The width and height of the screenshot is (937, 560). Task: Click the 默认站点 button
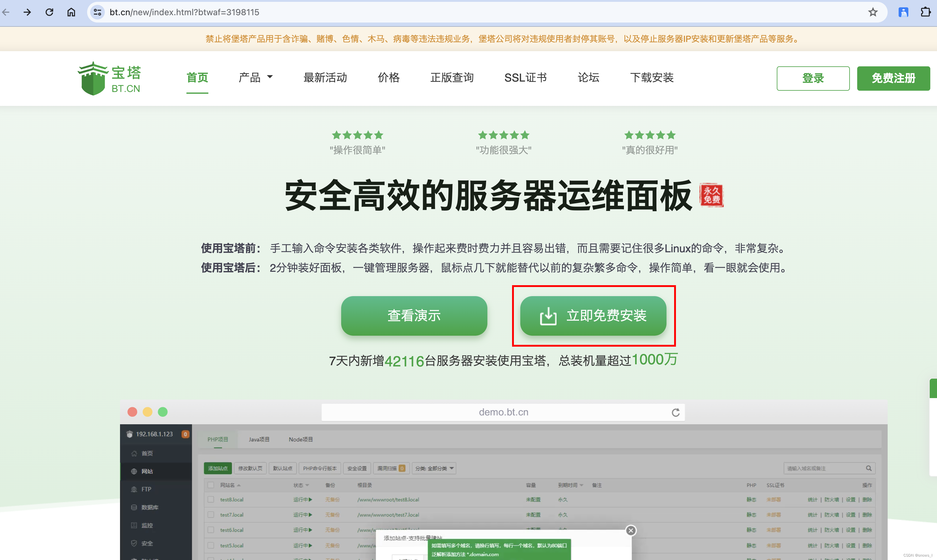point(282,468)
